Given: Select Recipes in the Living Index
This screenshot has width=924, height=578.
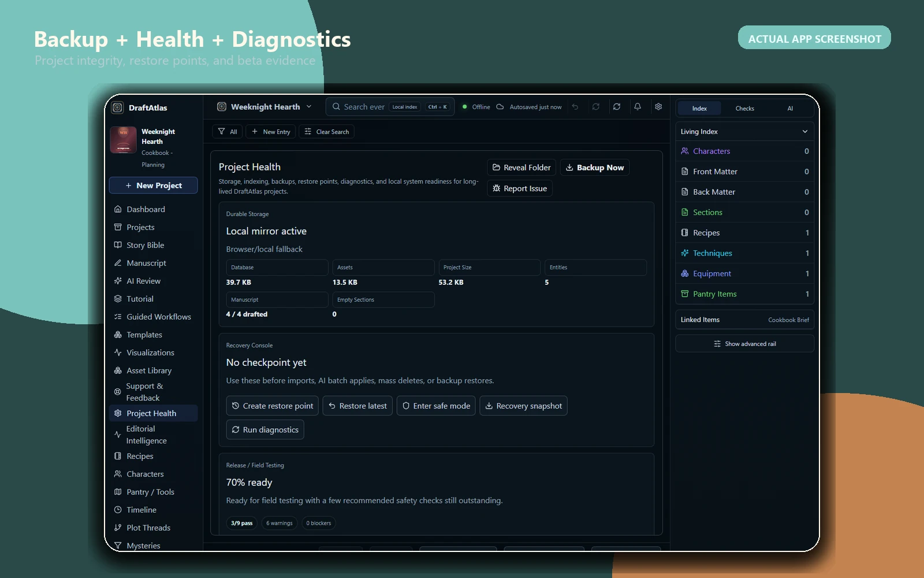Looking at the screenshot, I should [x=744, y=233].
